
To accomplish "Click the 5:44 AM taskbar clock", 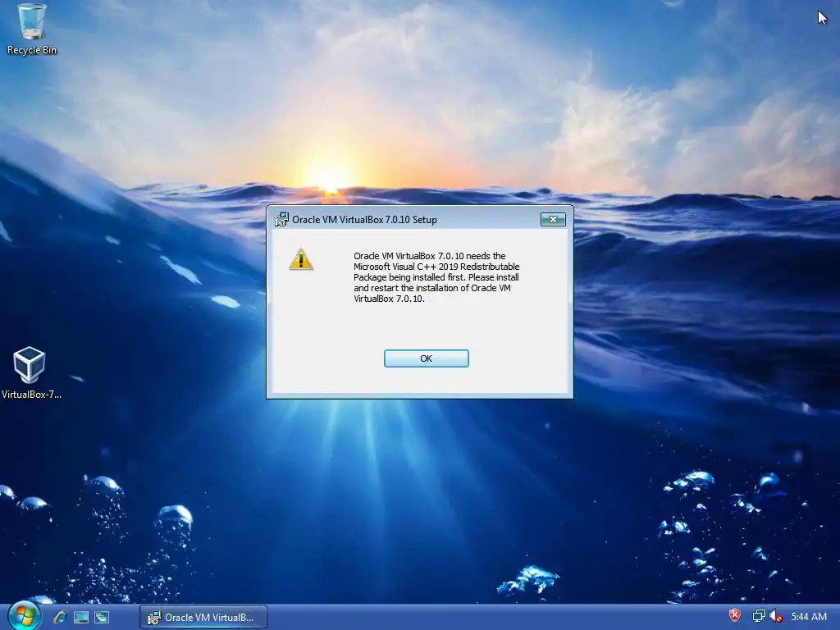I will (808, 617).
